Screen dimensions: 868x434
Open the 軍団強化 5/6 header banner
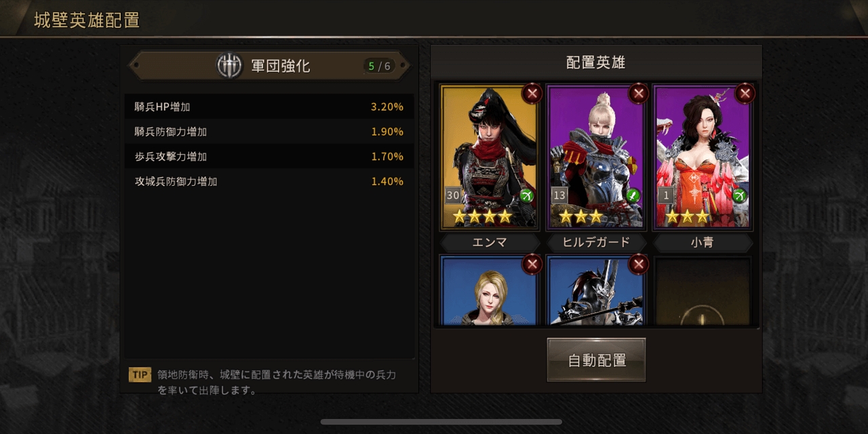269,66
